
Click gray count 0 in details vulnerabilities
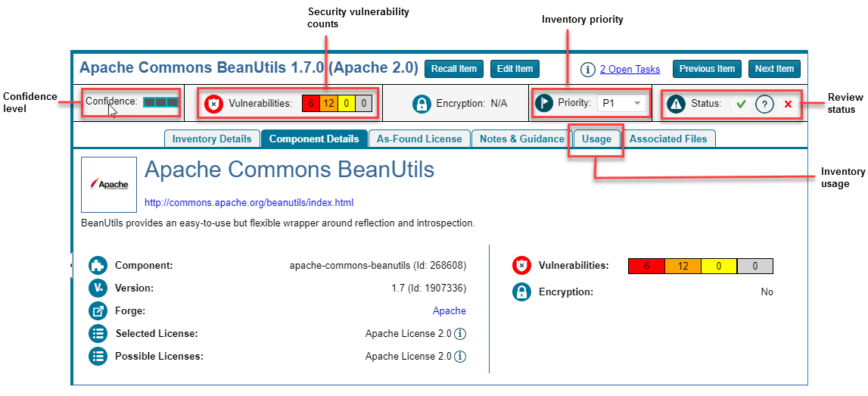[755, 267]
